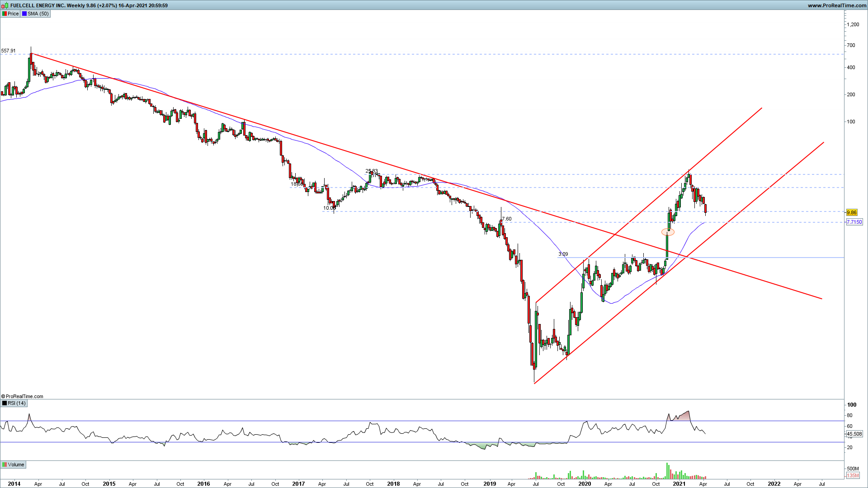Click the 45.508 RSI value label

click(854, 434)
